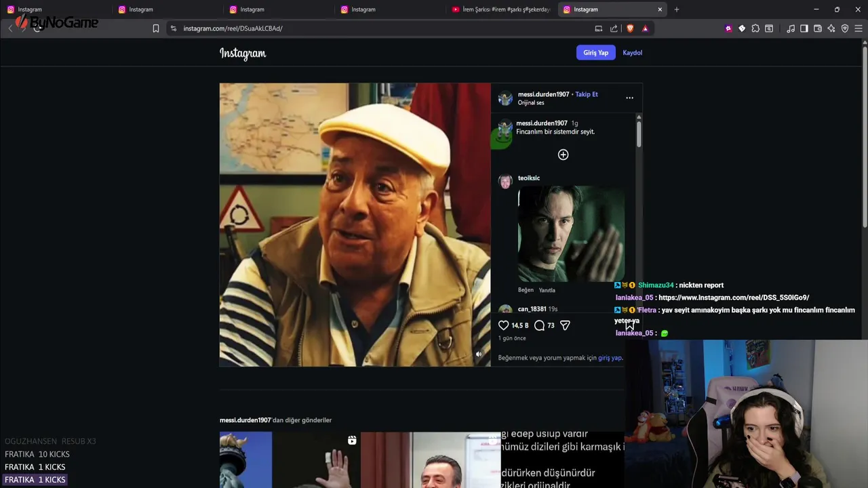Click the share page icon in address bar
This screenshot has width=868, height=488.
coord(614,28)
